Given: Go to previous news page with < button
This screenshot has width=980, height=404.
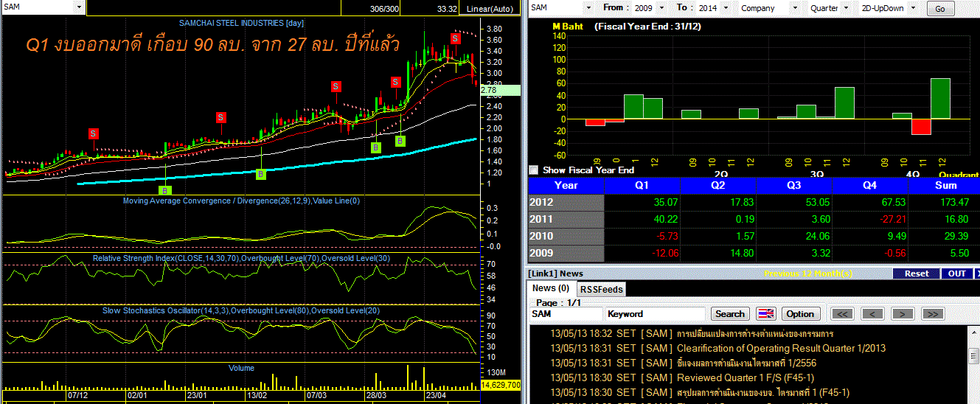Looking at the screenshot, I should click(x=873, y=314).
